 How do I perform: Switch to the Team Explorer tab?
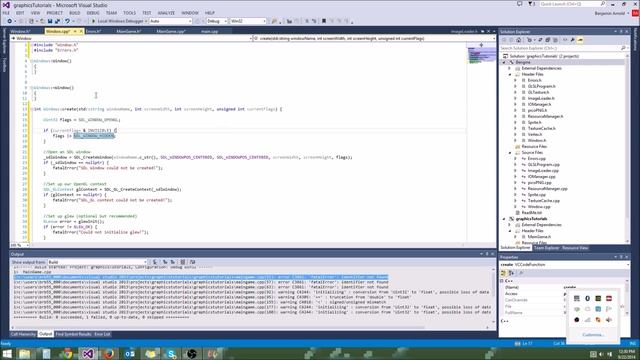547,248
